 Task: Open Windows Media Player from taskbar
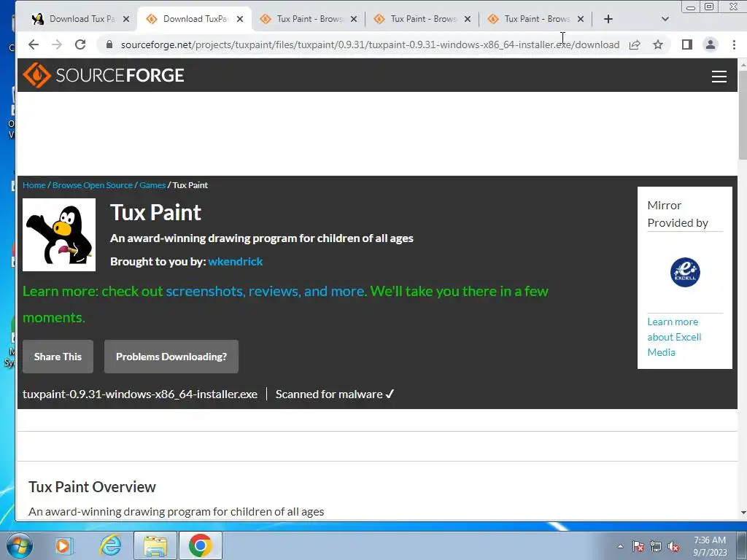[x=63, y=545]
